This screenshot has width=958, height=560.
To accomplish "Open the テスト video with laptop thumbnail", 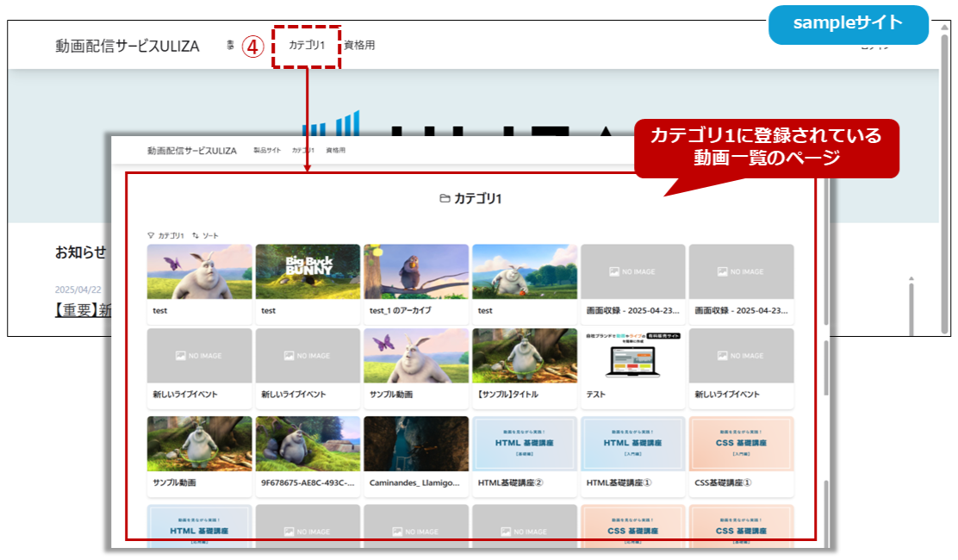I will click(x=632, y=355).
